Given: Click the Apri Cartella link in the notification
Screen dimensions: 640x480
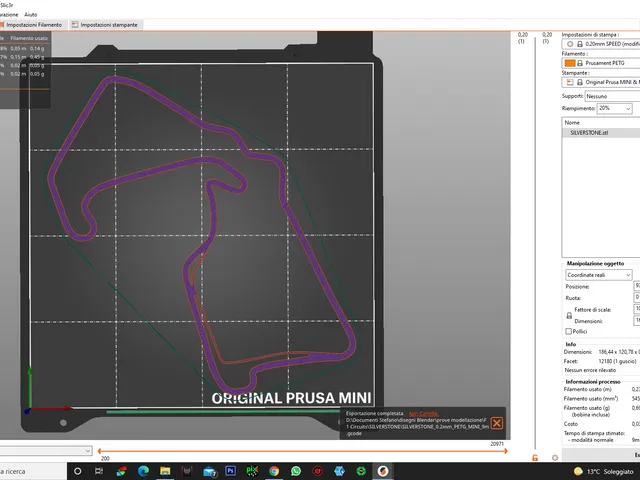Looking at the screenshot, I should tap(423, 413).
